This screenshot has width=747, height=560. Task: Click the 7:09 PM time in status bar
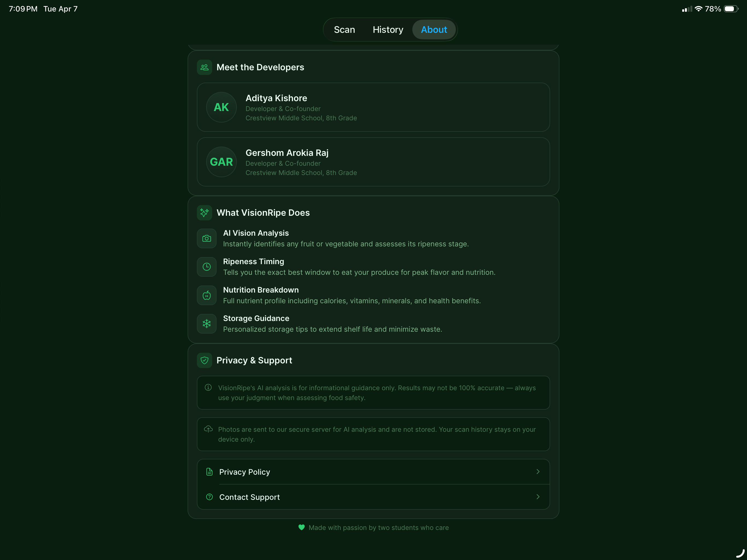(23, 9)
